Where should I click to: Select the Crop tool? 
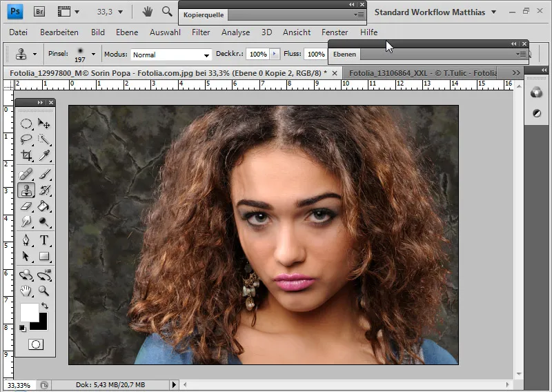[x=26, y=155]
